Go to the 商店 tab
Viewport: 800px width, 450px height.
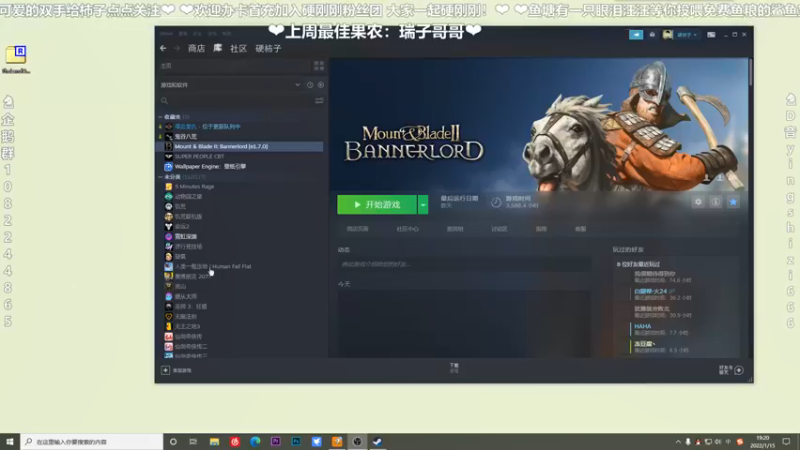tap(196, 48)
